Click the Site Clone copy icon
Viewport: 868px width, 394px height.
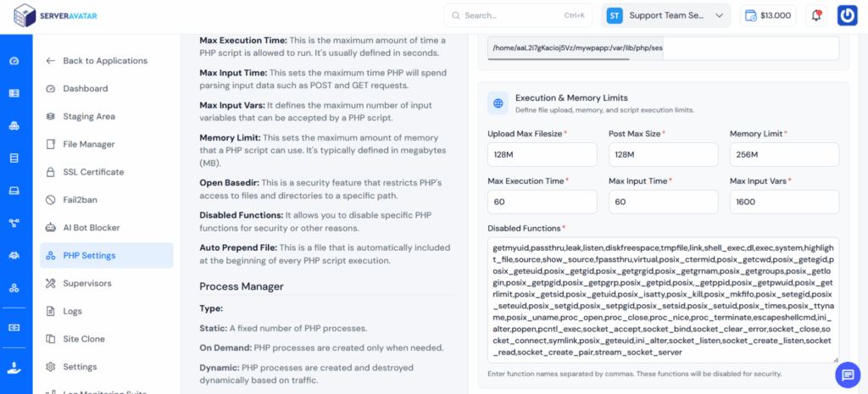coord(51,339)
